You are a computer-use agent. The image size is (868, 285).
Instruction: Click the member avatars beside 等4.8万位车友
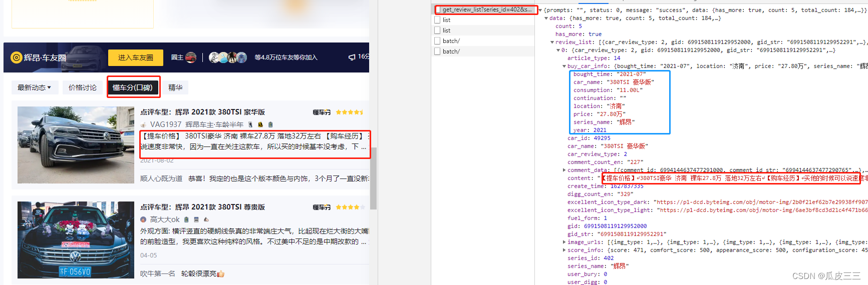coord(228,57)
